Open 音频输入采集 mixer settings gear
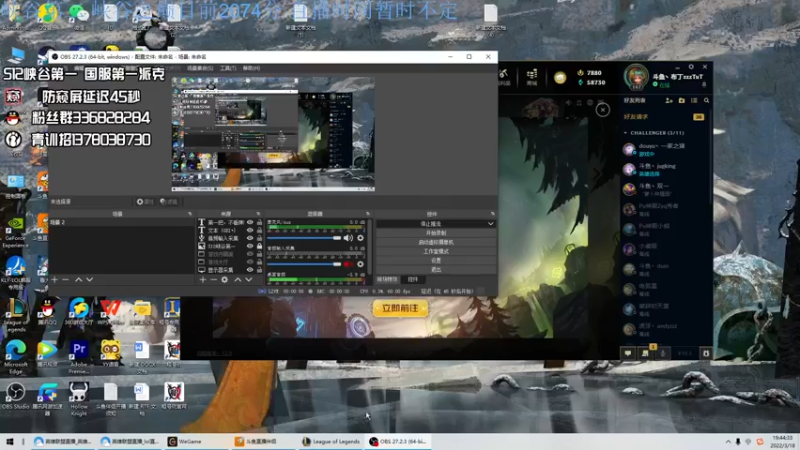800x450 pixels. [360, 264]
